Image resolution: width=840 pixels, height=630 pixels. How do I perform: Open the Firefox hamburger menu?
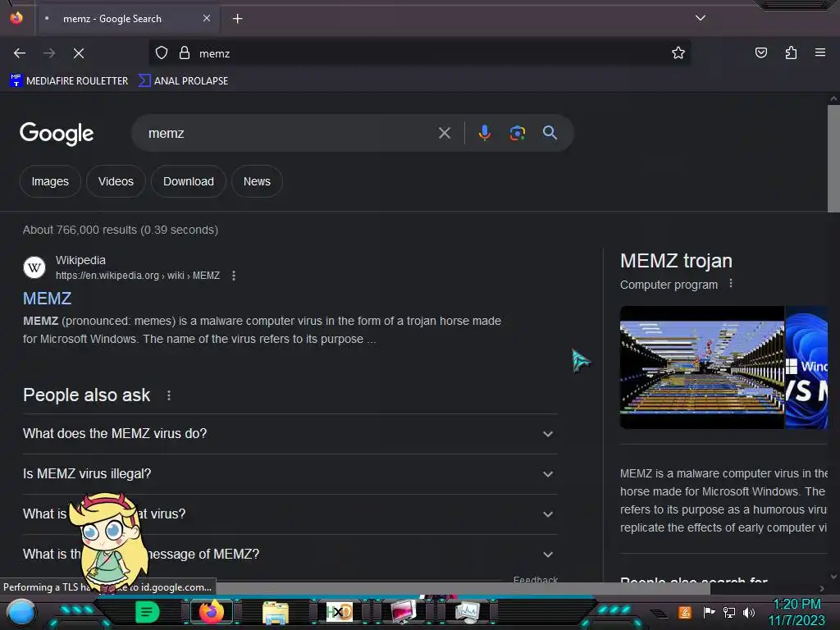[x=819, y=52]
